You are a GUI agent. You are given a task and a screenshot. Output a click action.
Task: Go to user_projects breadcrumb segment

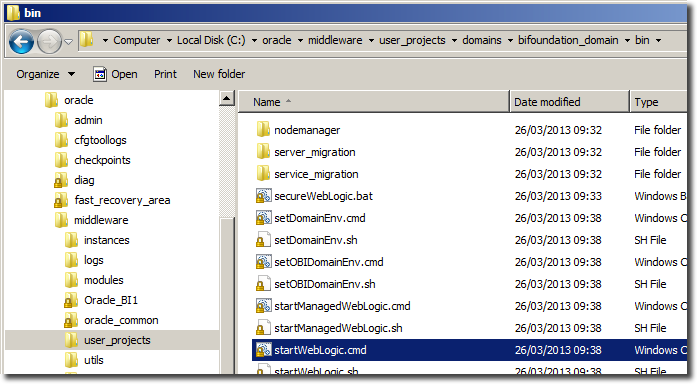[412, 40]
